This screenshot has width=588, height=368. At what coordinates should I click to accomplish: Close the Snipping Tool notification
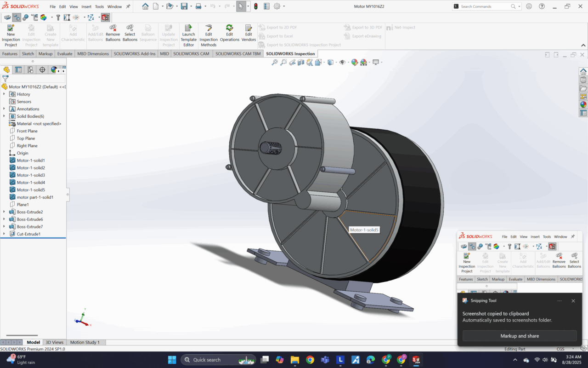tap(573, 301)
